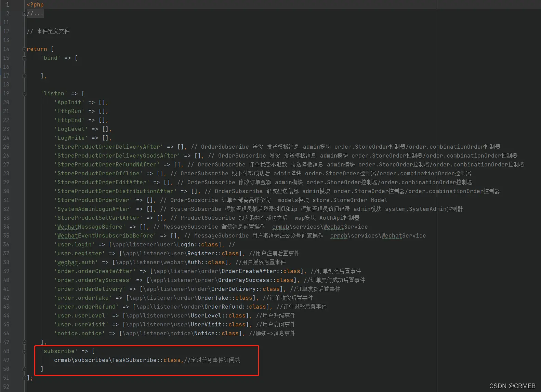Click the 'WechatEventUnsubscribeBefore' key

(x=105, y=236)
